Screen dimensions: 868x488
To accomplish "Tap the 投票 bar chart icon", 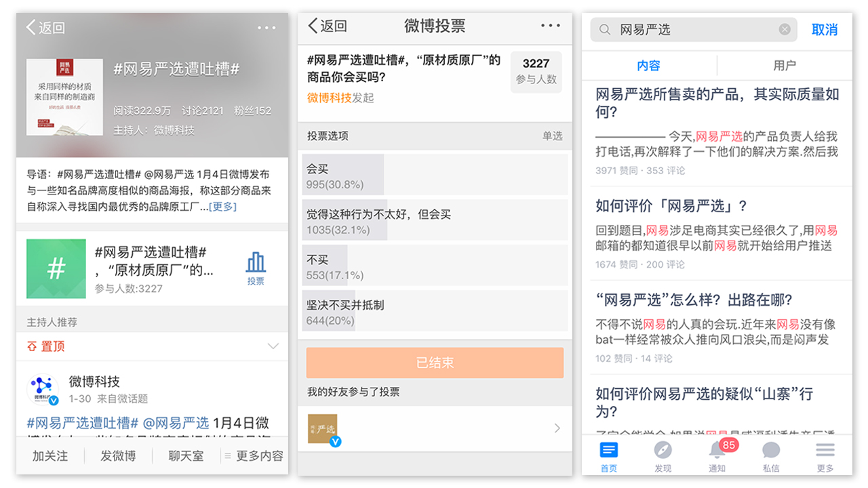I will click(256, 262).
